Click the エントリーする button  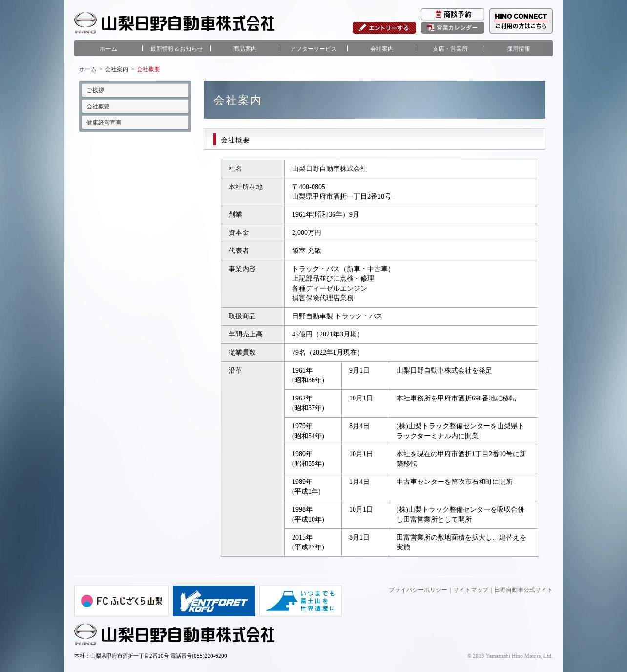[384, 28]
